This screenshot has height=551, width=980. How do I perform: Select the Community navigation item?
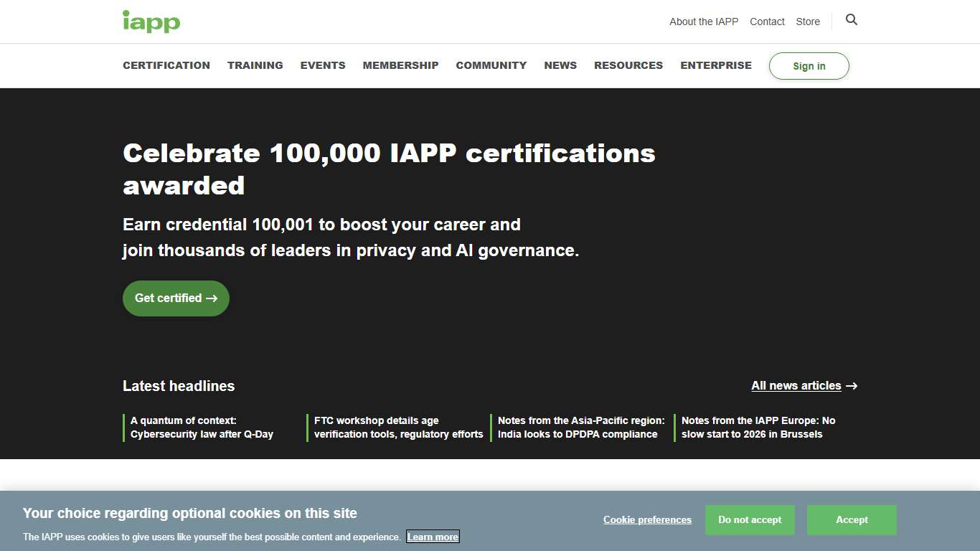(x=491, y=65)
